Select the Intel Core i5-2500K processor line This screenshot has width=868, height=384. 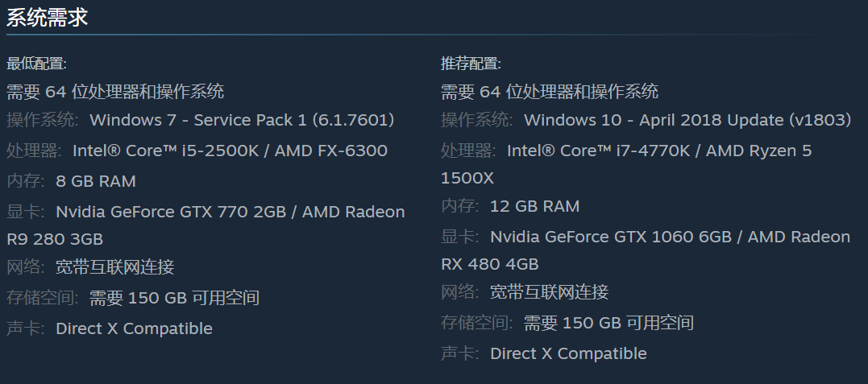(230, 151)
